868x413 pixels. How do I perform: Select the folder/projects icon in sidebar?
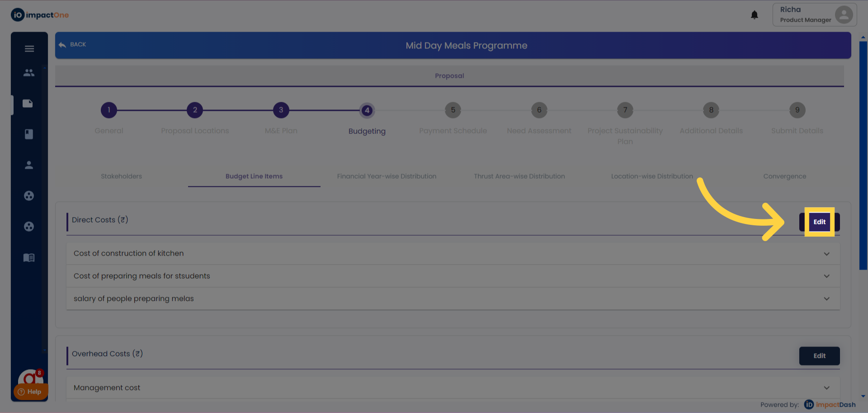pos(28,103)
